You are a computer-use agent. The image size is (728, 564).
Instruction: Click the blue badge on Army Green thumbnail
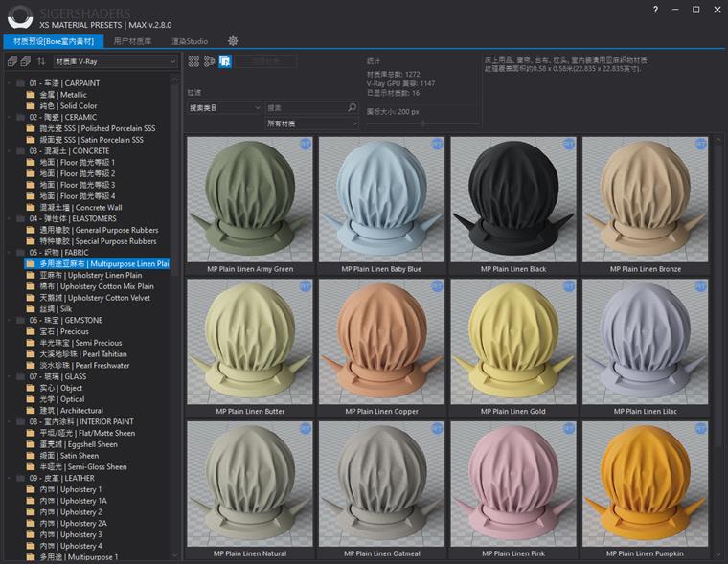tap(306, 144)
